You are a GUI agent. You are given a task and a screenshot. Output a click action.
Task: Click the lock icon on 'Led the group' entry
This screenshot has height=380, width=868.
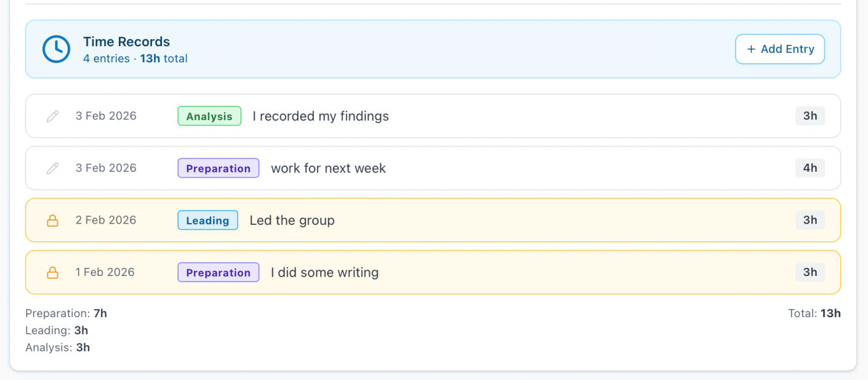tap(53, 221)
